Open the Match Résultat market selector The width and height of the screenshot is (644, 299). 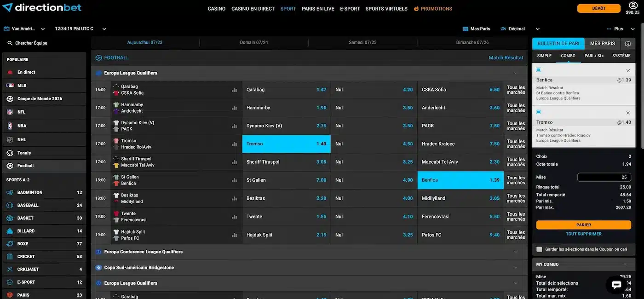coord(506,58)
